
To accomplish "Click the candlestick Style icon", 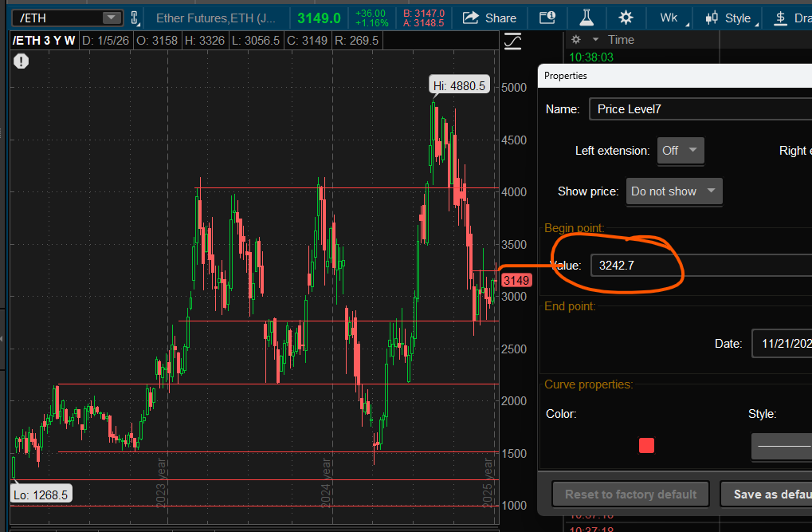I will coord(712,18).
